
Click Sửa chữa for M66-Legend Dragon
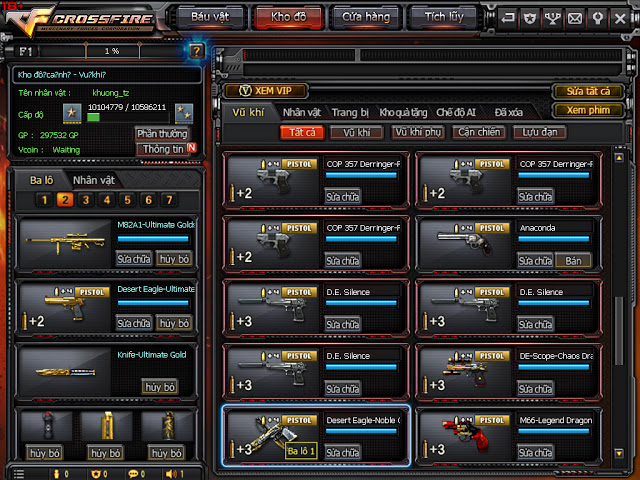point(535,452)
